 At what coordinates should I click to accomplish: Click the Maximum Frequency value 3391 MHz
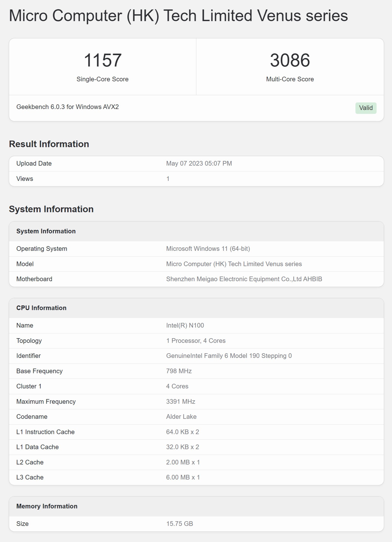(180, 401)
